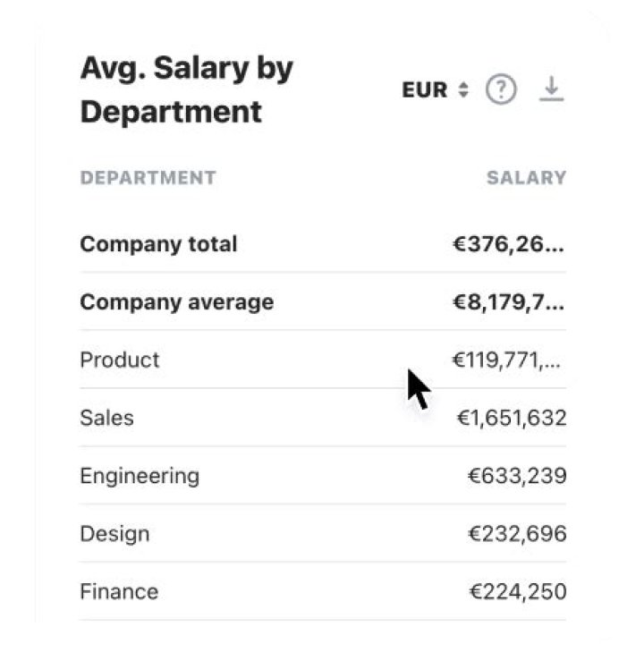The width and height of the screenshot is (644, 661).
Task: Click the Sales salary €1,651,632
Action: [x=511, y=418]
